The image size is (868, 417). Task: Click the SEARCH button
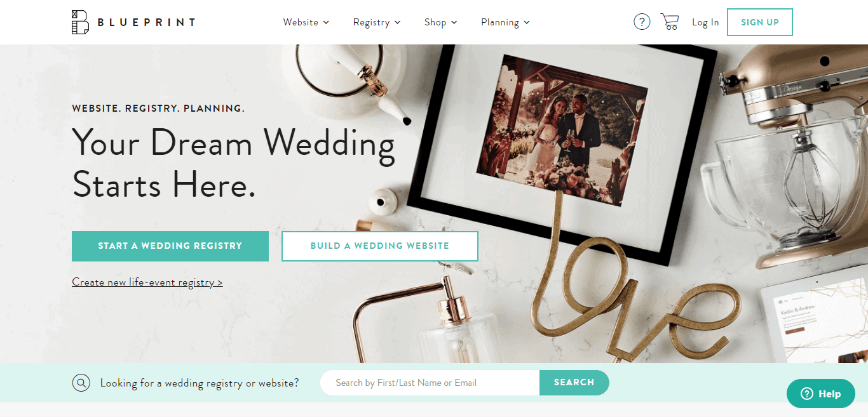point(574,383)
